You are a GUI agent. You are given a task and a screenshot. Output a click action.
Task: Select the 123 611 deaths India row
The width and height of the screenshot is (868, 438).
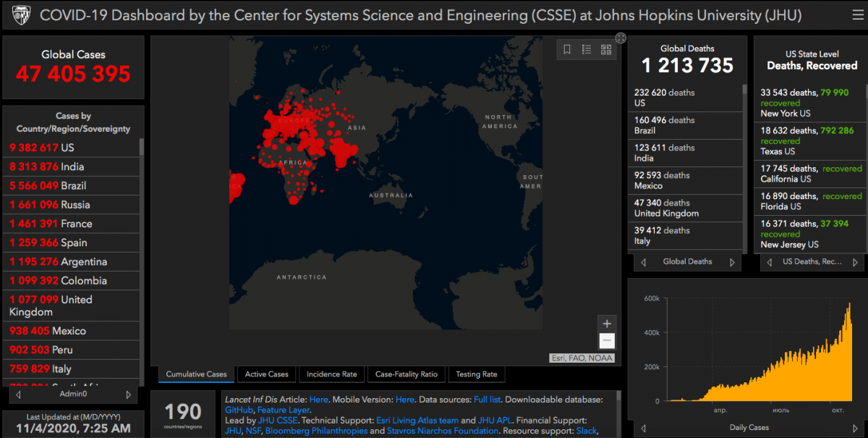685,153
